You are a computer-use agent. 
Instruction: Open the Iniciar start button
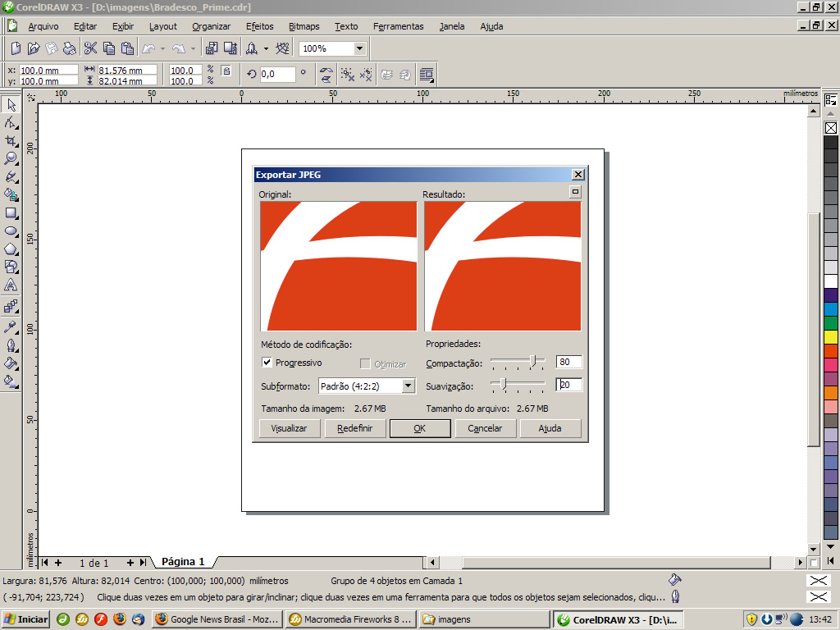point(26,619)
